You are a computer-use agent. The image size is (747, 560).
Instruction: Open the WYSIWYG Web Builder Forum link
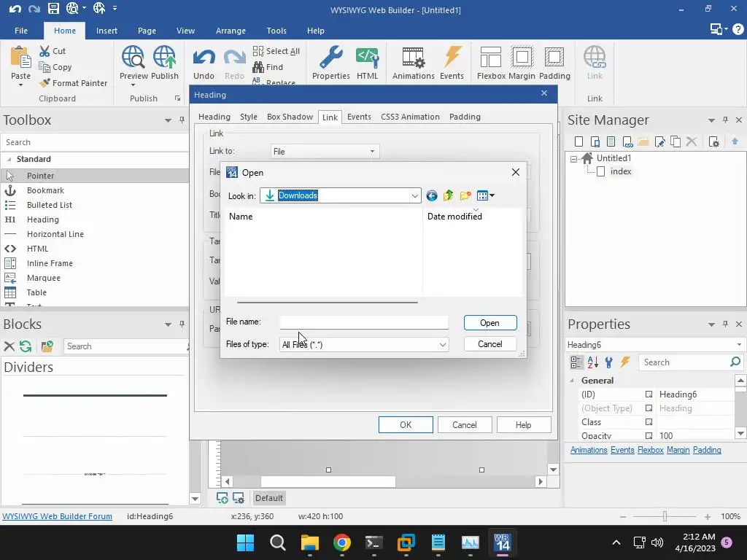(57, 516)
